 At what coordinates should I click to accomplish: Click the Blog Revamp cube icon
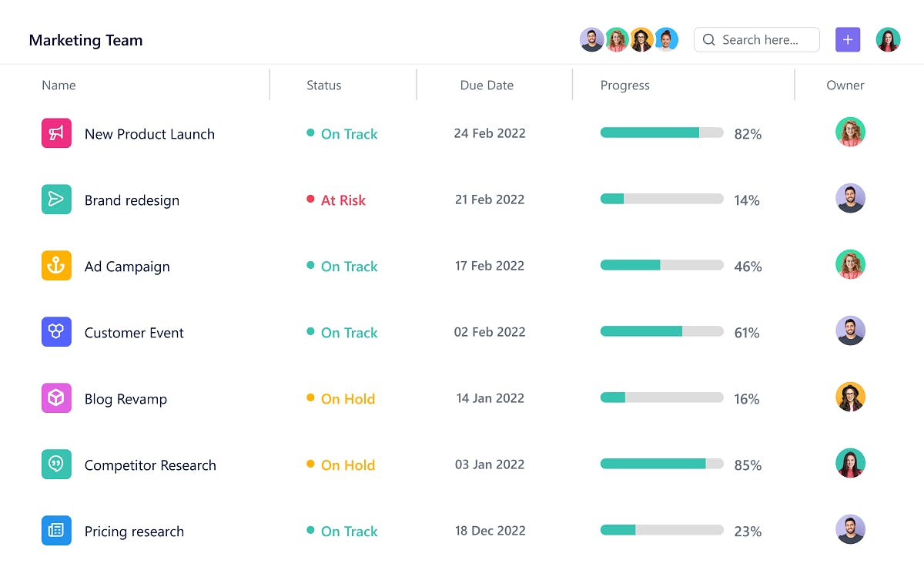tap(56, 398)
